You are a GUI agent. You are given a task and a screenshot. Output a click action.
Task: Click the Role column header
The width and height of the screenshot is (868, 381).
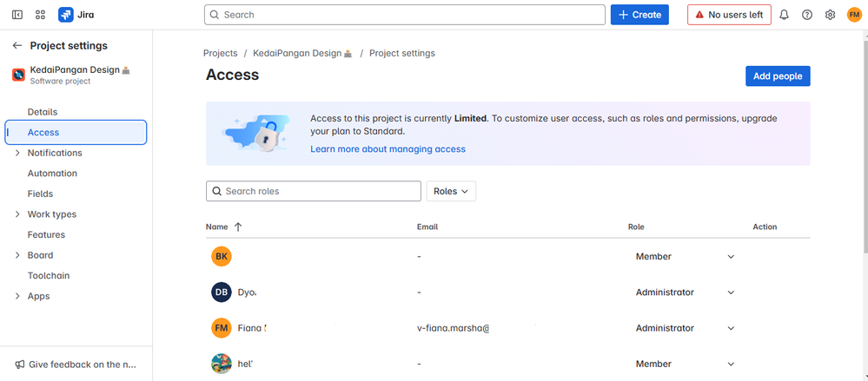point(636,227)
